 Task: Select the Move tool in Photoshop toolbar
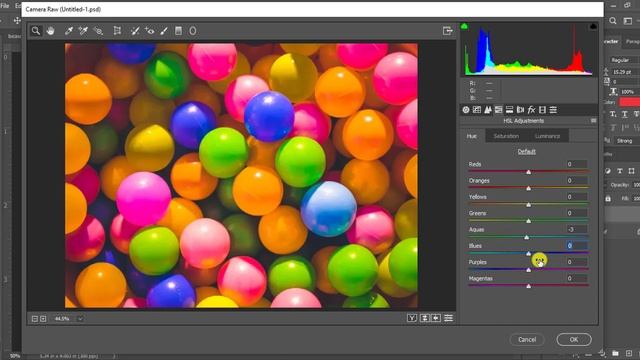tap(17, 20)
